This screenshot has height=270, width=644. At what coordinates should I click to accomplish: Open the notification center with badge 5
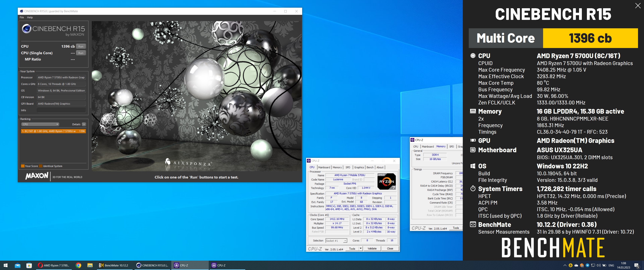tap(637, 265)
